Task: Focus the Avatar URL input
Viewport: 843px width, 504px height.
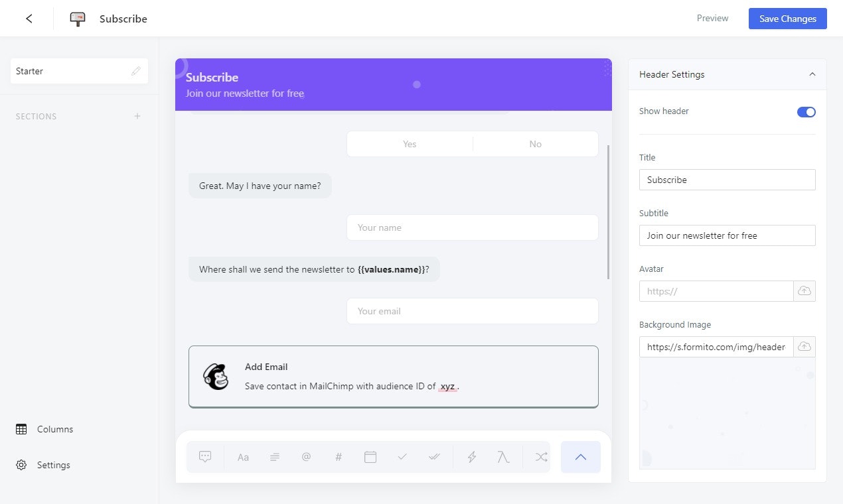Action: (x=716, y=291)
